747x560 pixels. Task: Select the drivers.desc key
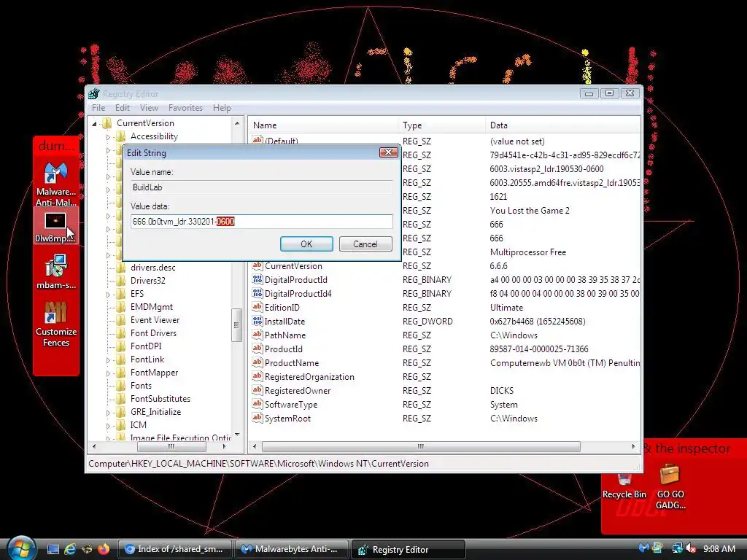(153, 268)
